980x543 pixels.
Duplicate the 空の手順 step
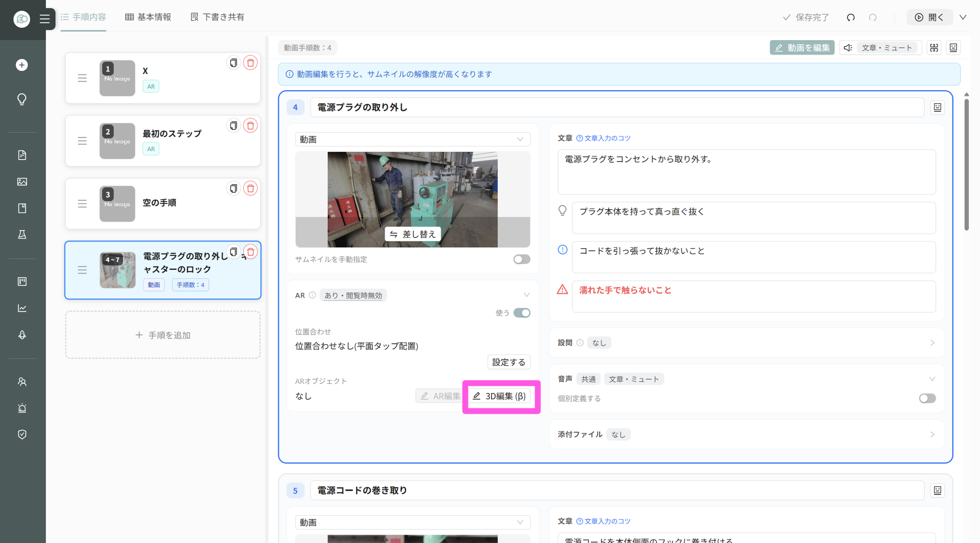point(233,188)
